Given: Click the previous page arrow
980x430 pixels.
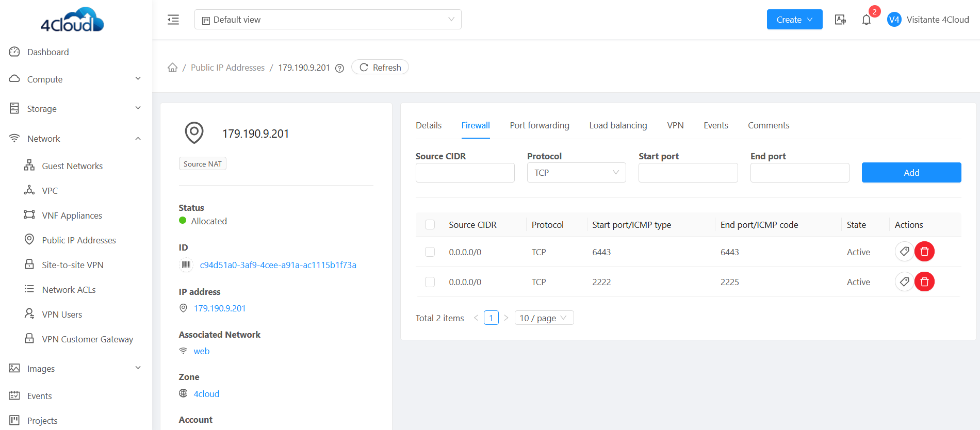Looking at the screenshot, I should coord(476,318).
